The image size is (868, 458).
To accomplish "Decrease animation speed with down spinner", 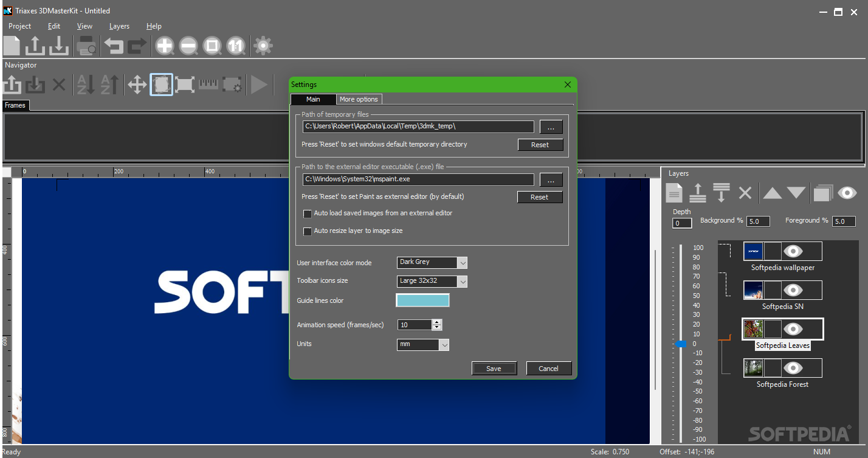I will (x=436, y=328).
